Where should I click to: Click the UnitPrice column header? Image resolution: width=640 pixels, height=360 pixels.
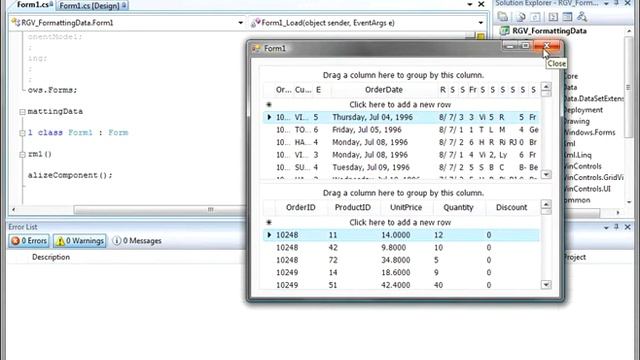click(406, 207)
